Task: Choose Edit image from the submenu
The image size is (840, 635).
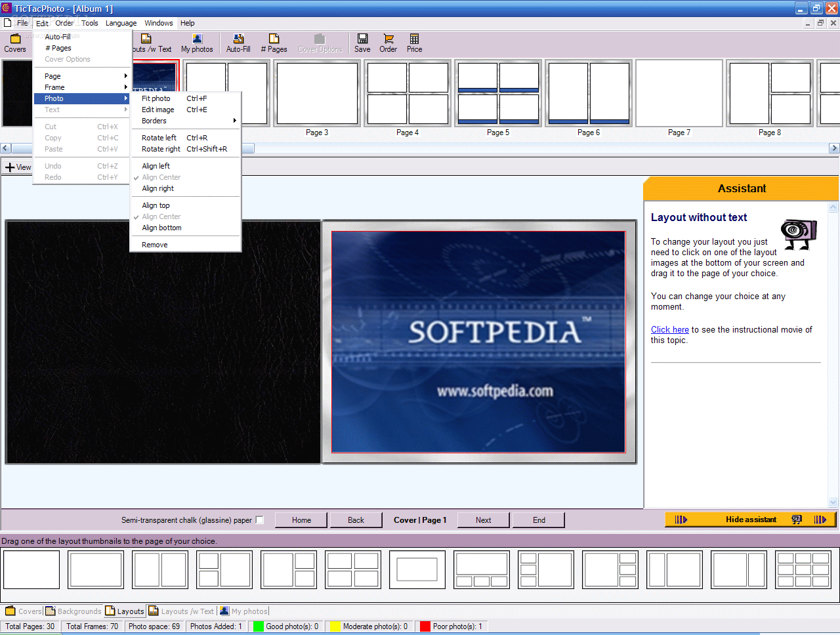Action: [186, 110]
